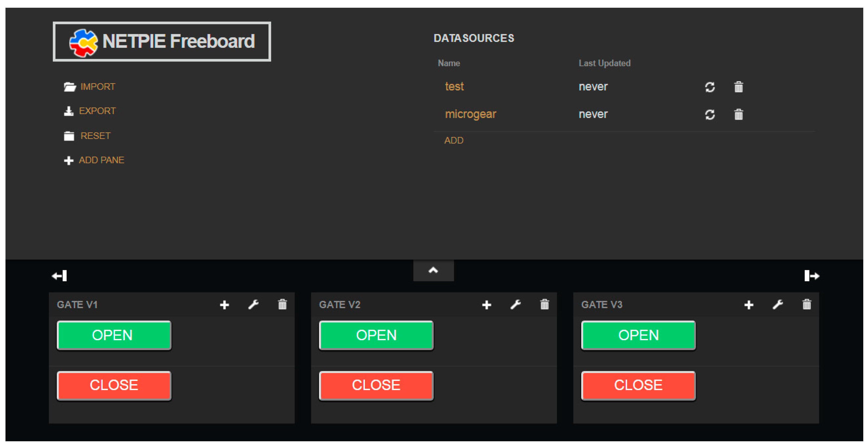
Task: Add widget to GATE V3 pane
Action: pyautogui.click(x=749, y=305)
